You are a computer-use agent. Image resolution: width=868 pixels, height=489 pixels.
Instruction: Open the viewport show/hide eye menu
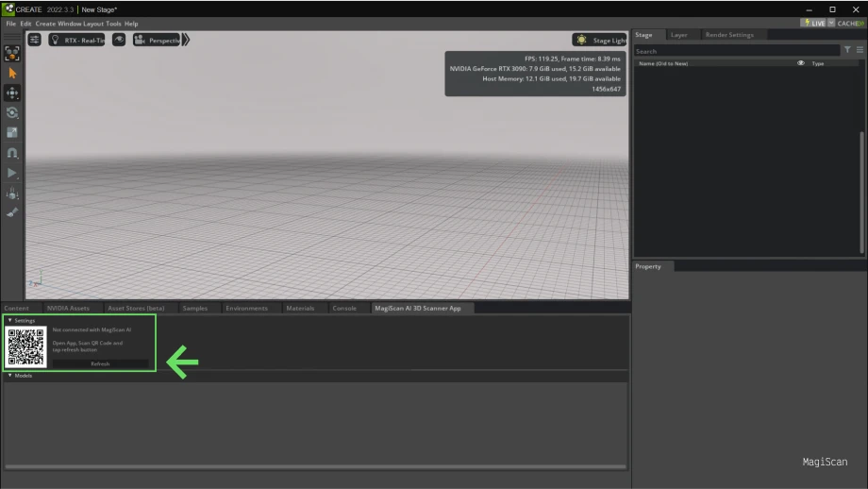click(119, 40)
